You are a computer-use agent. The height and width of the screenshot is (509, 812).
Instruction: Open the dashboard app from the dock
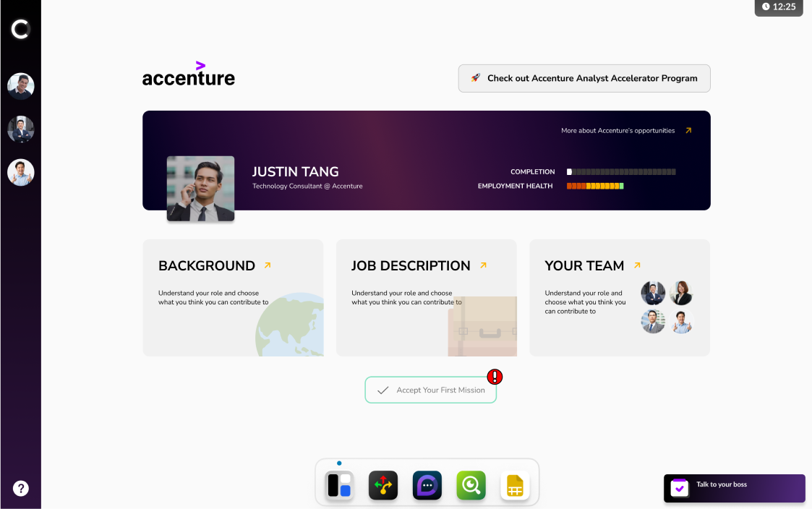click(338, 485)
